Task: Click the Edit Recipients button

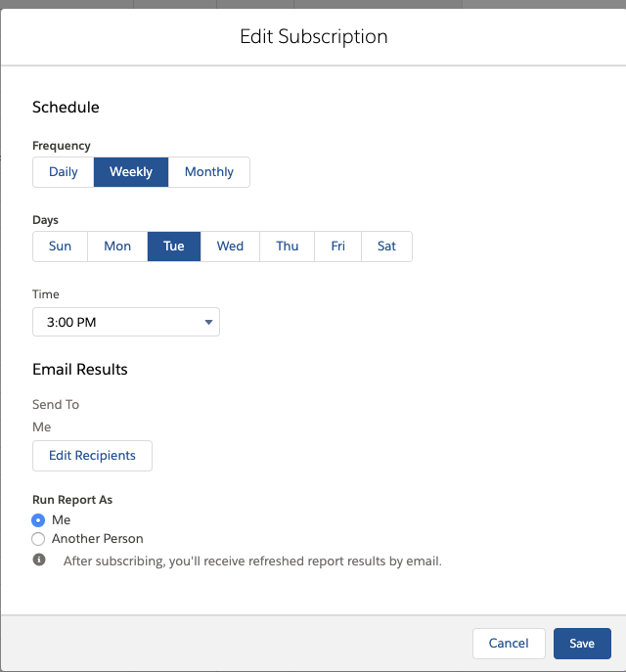Action: pyautogui.click(x=92, y=456)
